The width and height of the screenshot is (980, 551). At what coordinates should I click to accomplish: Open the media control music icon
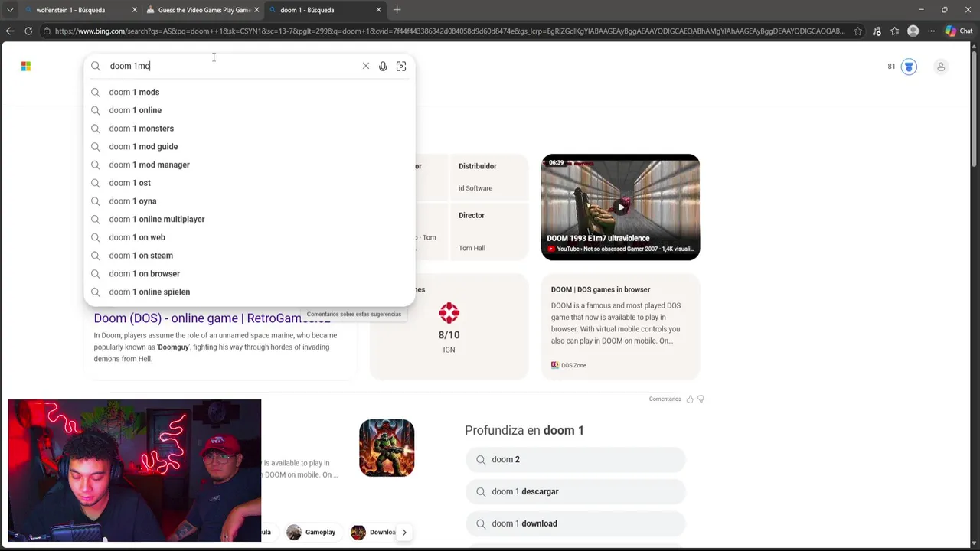[x=877, y=31]
